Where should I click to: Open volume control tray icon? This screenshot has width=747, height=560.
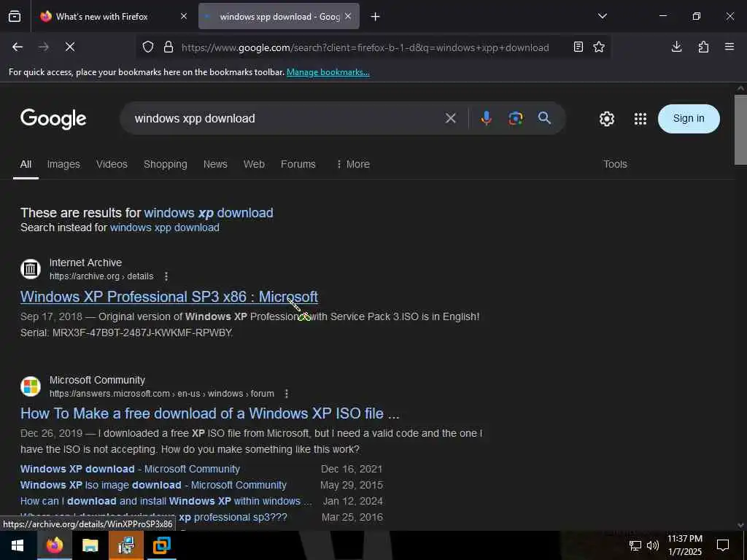point(653,545)
